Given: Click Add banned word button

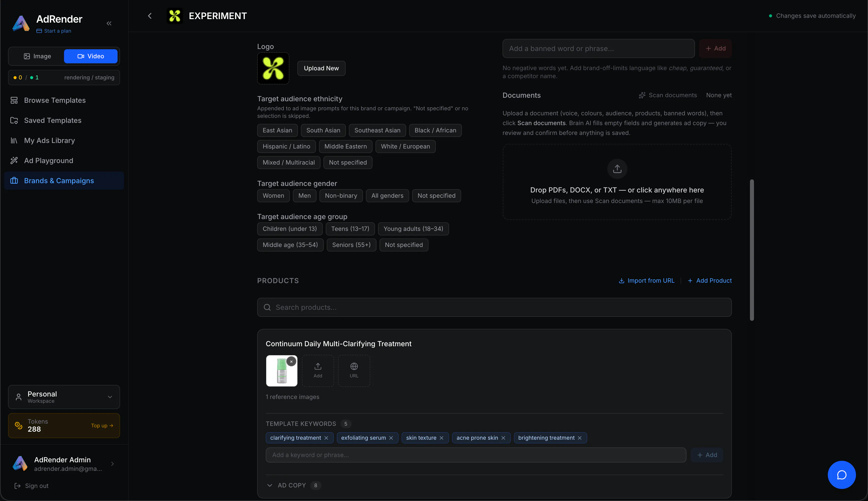Looking at the screenshot, I should [715, 48].
